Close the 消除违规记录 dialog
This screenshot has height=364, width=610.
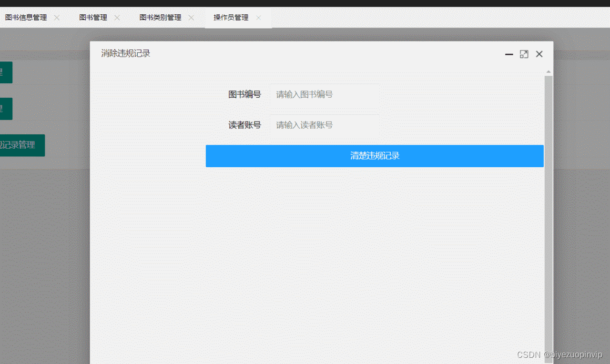(539, 54)
